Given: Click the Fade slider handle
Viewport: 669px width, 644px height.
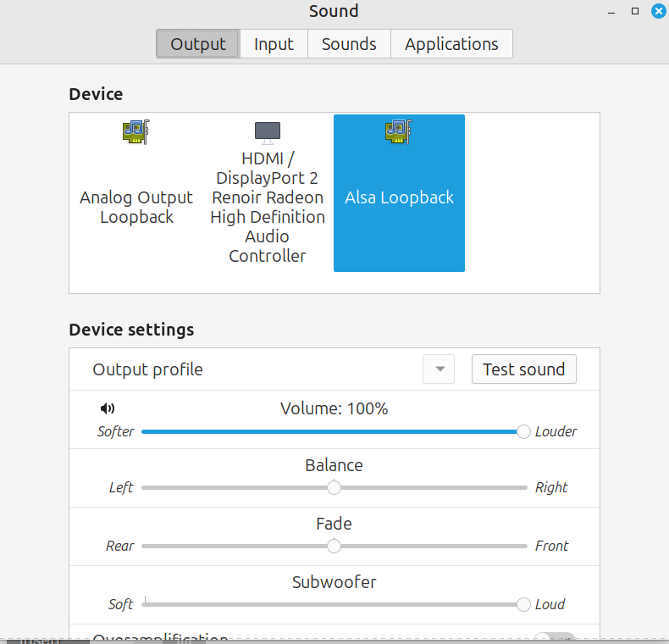Looking at the screenshot, I should coord(334,547).
